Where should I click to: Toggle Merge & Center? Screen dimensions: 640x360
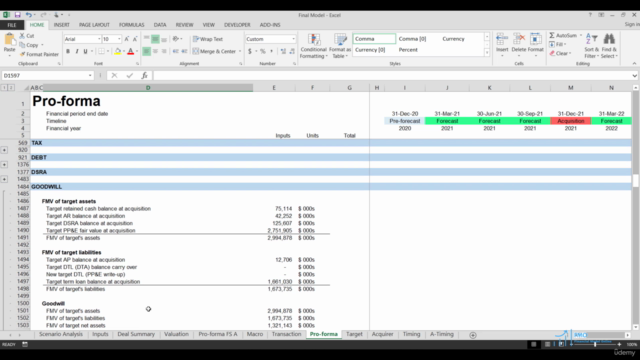(x=214, y=51)
